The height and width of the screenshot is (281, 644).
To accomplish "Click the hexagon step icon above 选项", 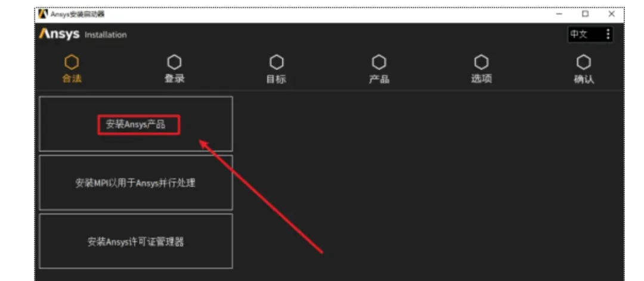I will click(x=481, y=63).
